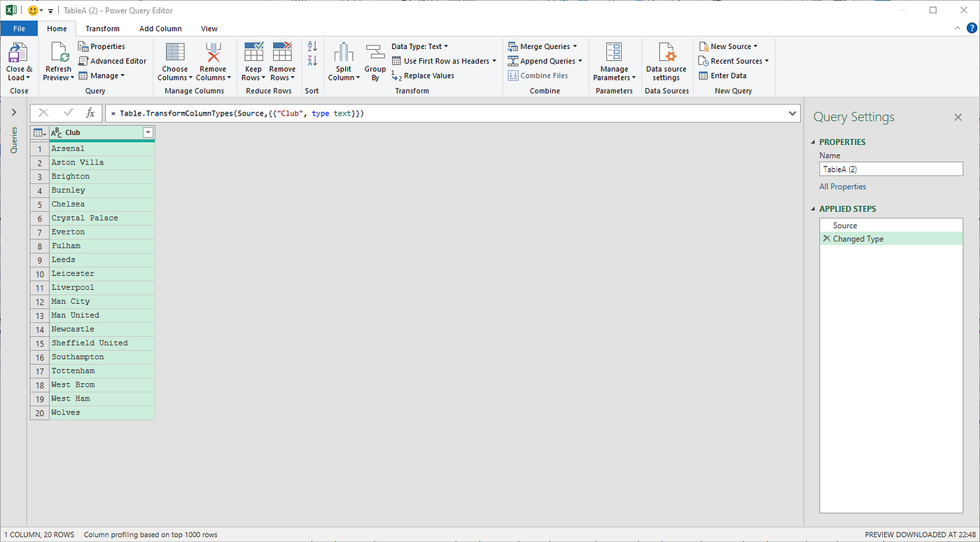Image resolution: width=980 pixels, height=542 pixels.
Task: Delete the Changed Type step
Action: (828, 239)
